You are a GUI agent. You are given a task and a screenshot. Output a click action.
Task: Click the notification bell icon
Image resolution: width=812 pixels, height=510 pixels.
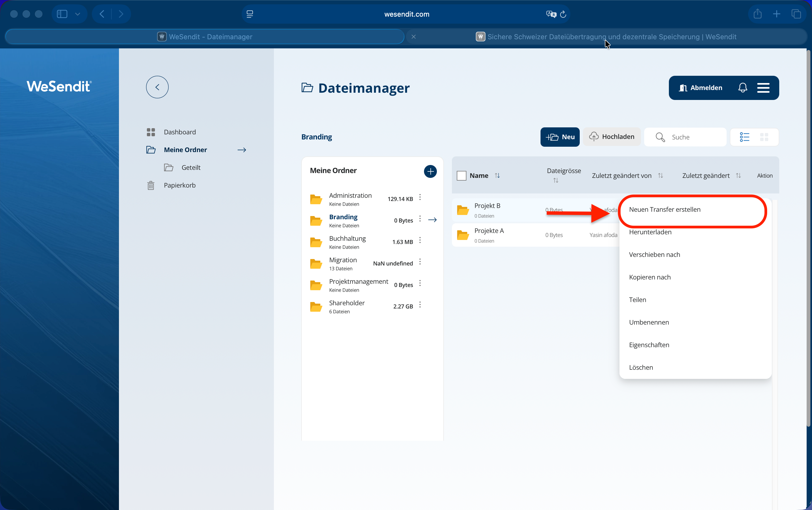pos(742,88)
